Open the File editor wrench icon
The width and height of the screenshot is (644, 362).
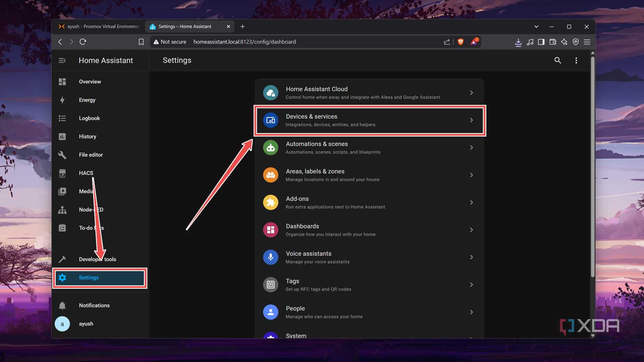click(x=62, y=155)
